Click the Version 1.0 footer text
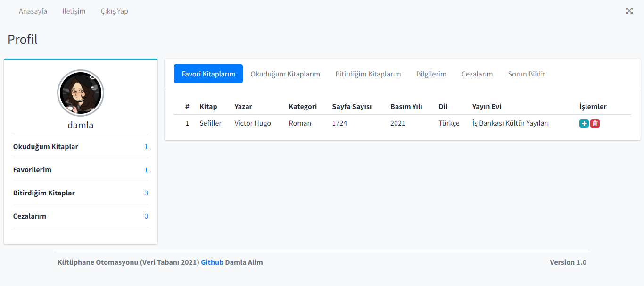The image size is (644, 286). [568, 262]
